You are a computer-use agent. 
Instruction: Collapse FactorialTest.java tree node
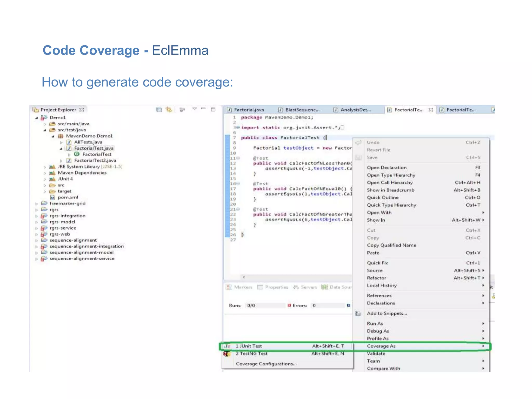(61, 149)
